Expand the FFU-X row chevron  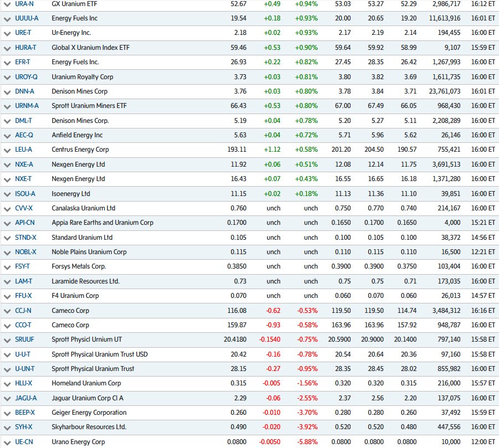[7, 297]
